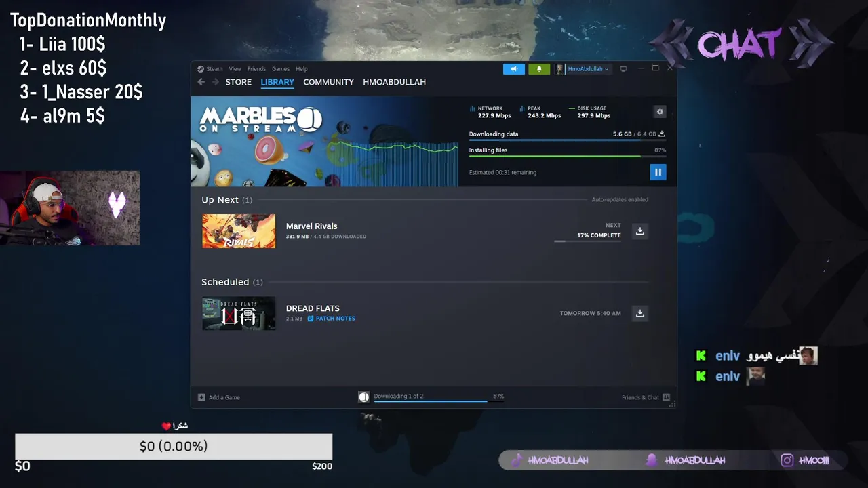Open the HMOABDULLAH profile tab

pos(394,82)
